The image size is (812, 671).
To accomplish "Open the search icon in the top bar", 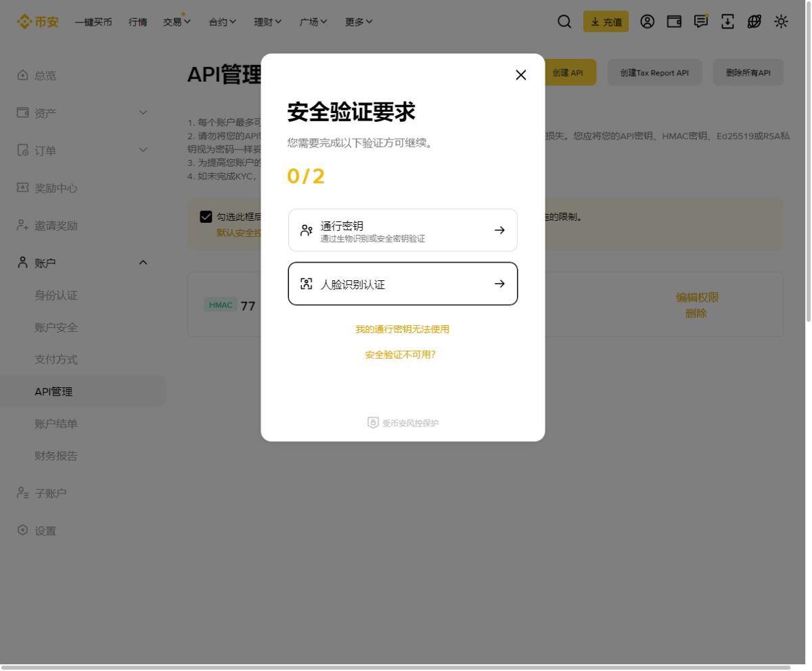I will [564, 22].
